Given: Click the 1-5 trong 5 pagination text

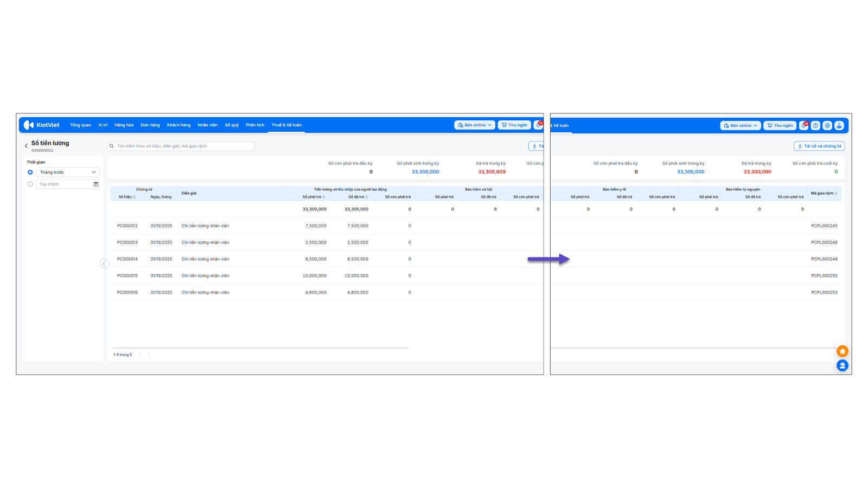Looking at the screenshot, I should [123, 355].
